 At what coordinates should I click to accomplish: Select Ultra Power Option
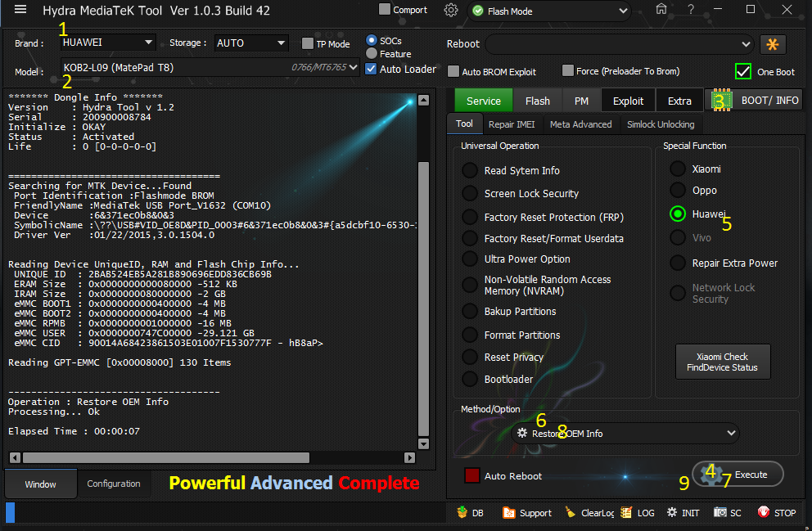click(470, 259)
